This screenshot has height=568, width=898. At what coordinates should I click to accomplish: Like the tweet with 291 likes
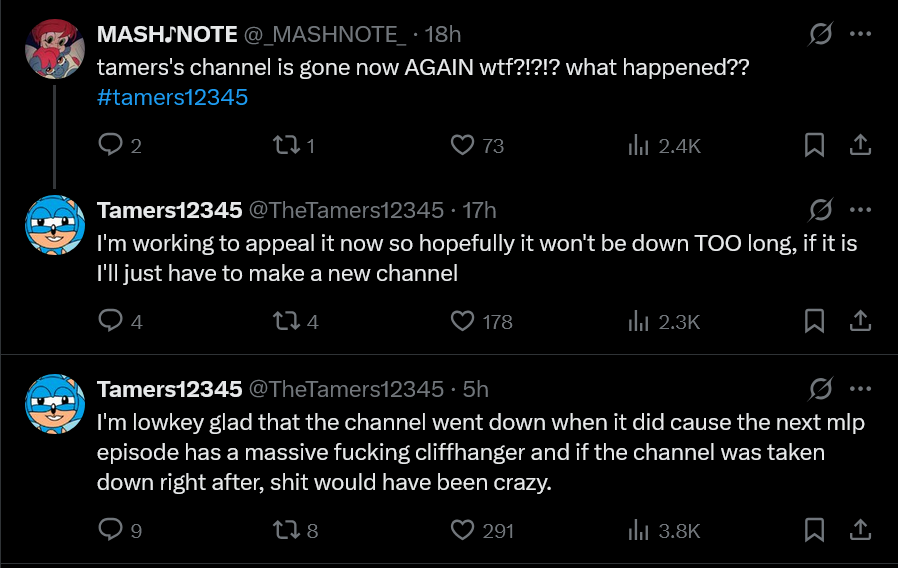click(462, 530)
